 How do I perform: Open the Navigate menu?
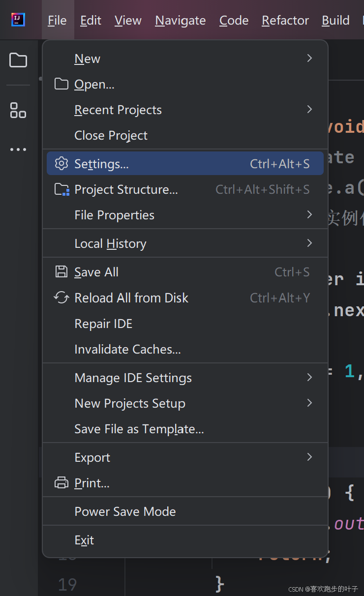click(181, 20)
